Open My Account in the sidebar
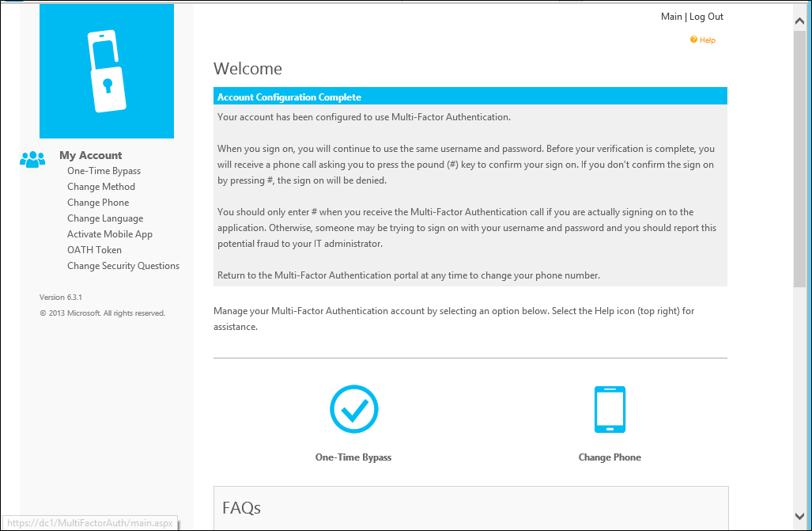The image size is (812, 531). (90, 155)
